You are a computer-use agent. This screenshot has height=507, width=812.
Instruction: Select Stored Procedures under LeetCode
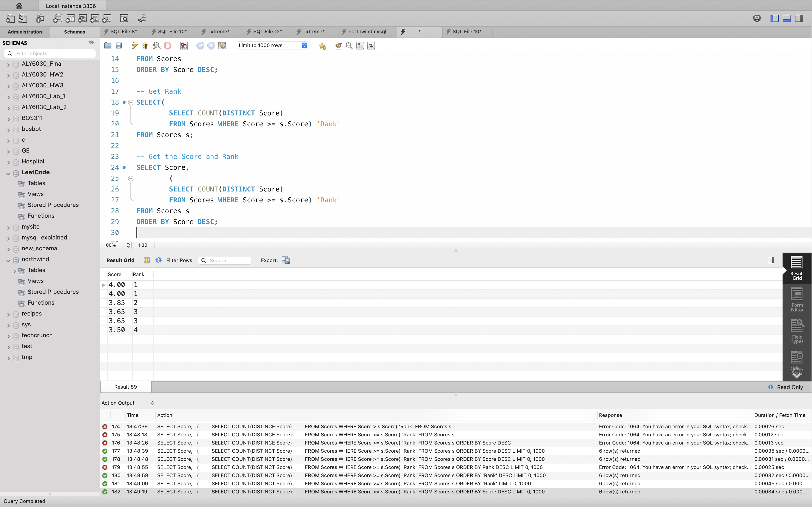click(x=53, y=205)
